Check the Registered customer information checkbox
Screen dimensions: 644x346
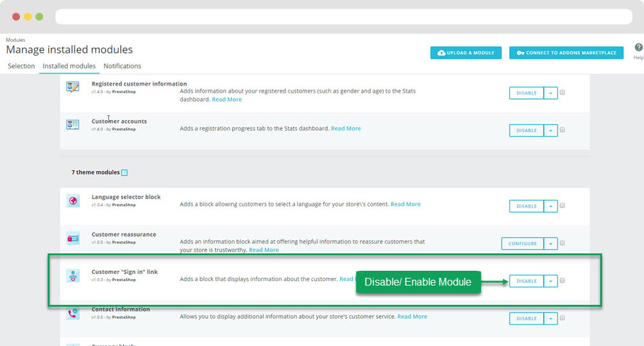(562, 93)
